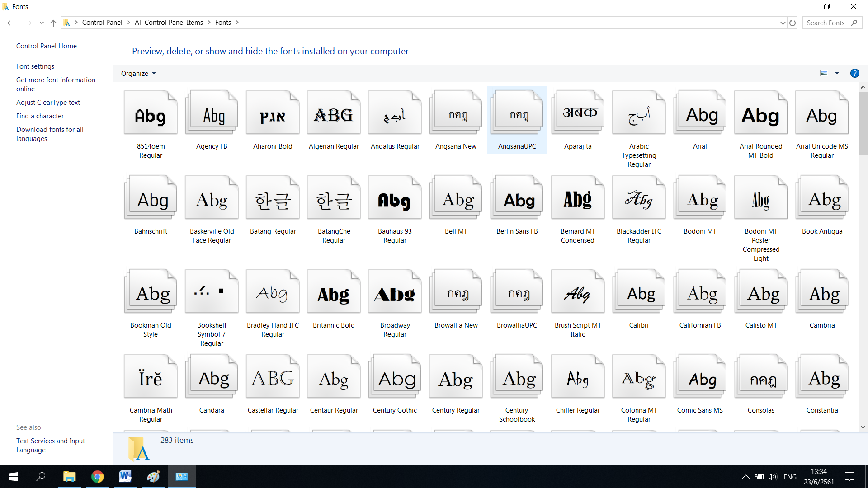
Task: Select the Andalus Regular font icon
Action: click(395, 113)
